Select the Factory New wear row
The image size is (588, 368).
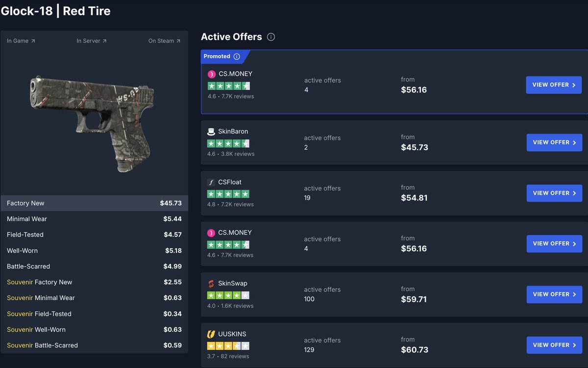coord(94,203)
